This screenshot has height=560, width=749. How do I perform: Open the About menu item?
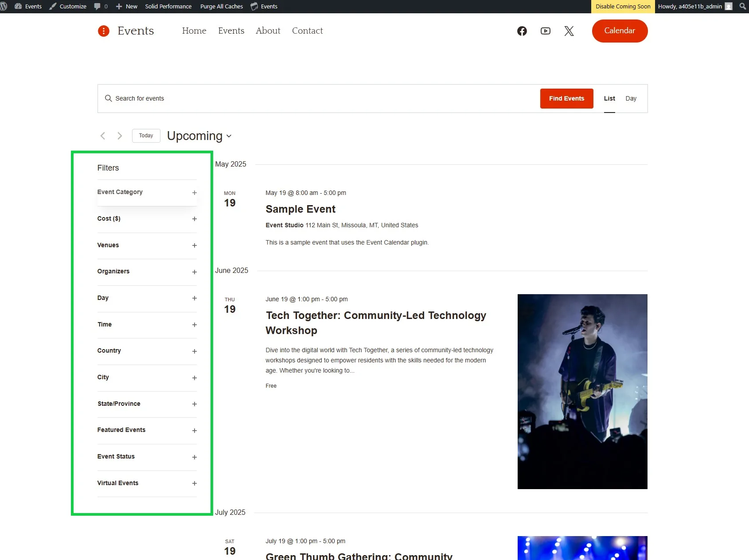268,31
